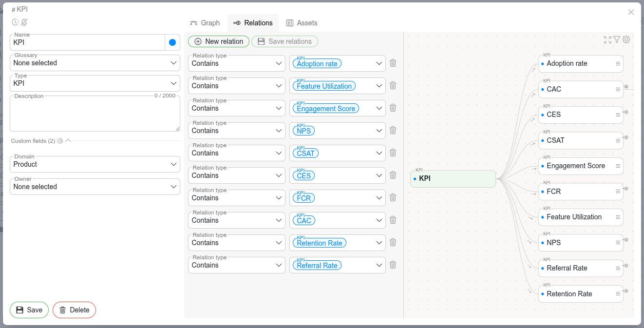Open graph settings gear in diagram panel
Viewport: 644px width, 328px height.
(x=626, y=40)
